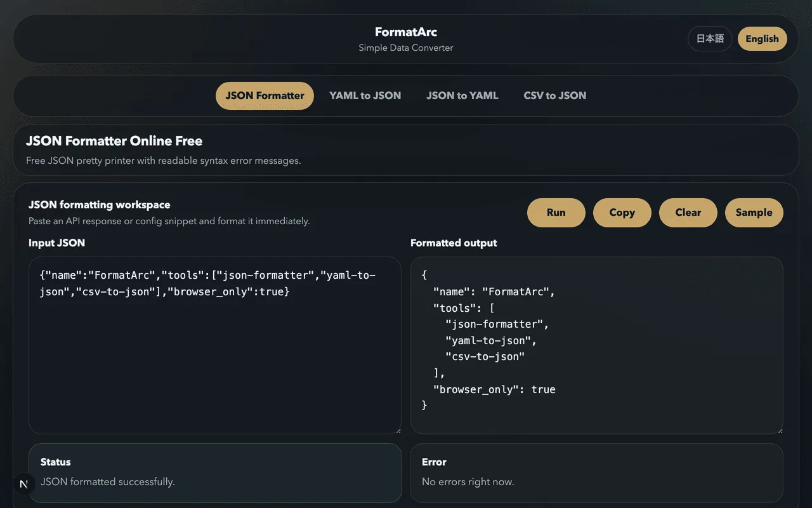This screenshot has height=508, width=812.
Task: Load the Sample JSON
Action: (x=754, y=213)
